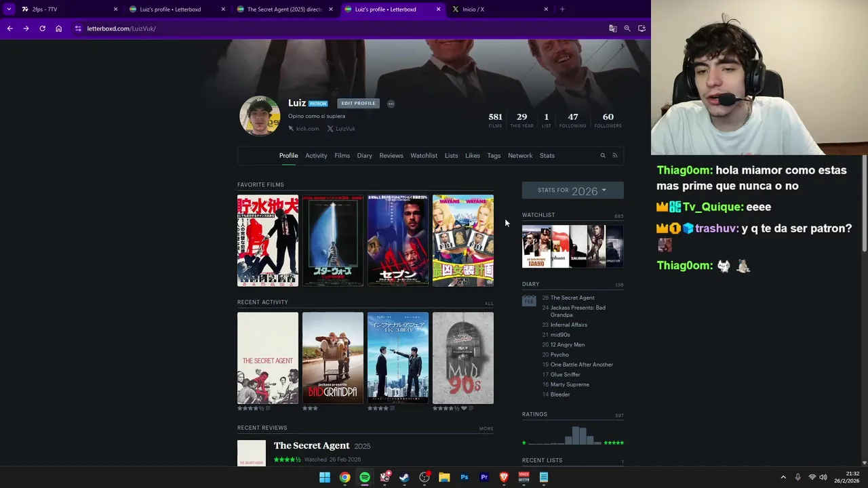Open the Wayans White Chicks favorite poster
868x488 pixels.
pos(463,241)
